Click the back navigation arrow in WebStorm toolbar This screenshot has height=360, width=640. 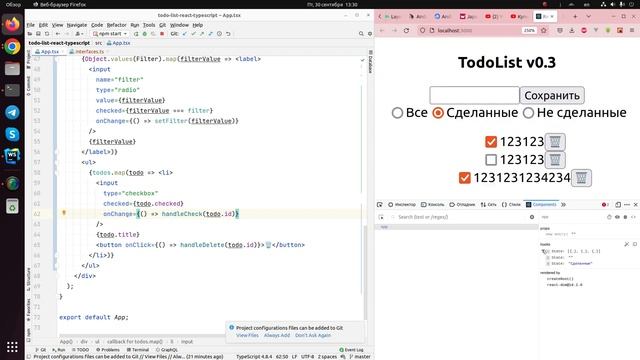[58, 34]
